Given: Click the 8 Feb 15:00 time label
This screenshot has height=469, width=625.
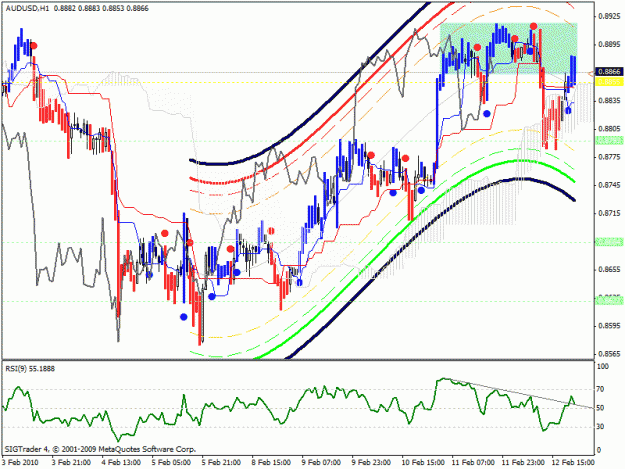Looking at the screenshot, I should click(x=271, y=462).
